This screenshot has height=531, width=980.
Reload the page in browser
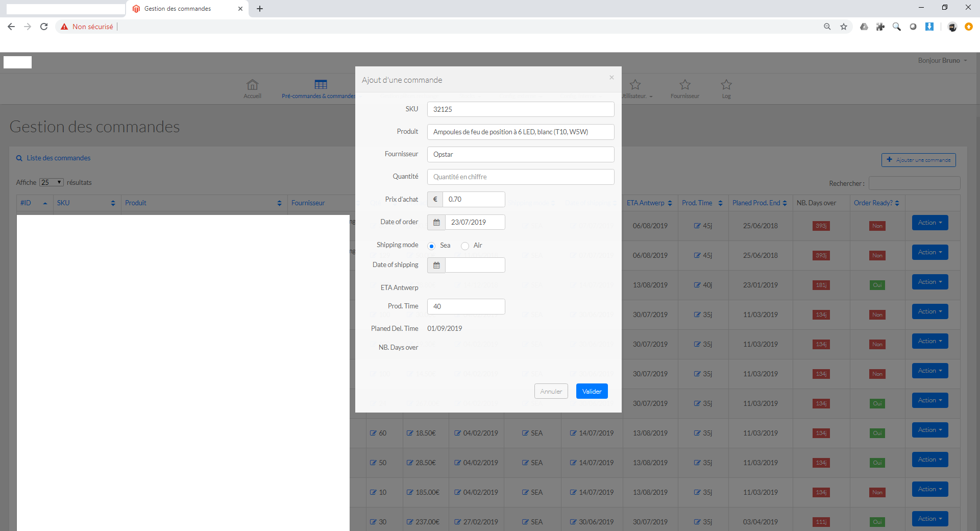44,27
